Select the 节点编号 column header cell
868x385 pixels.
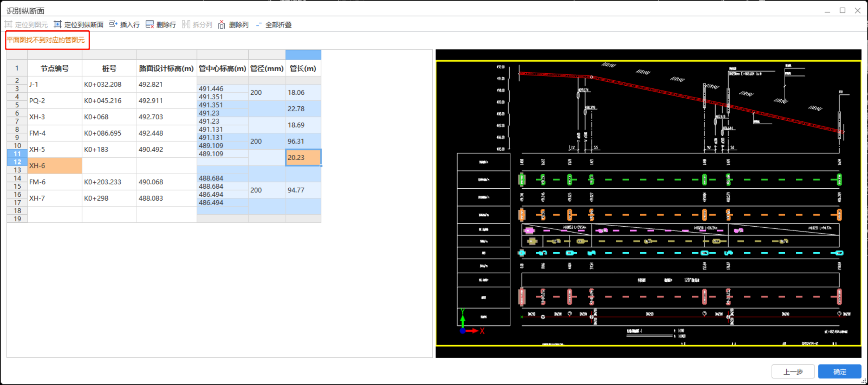55,68
